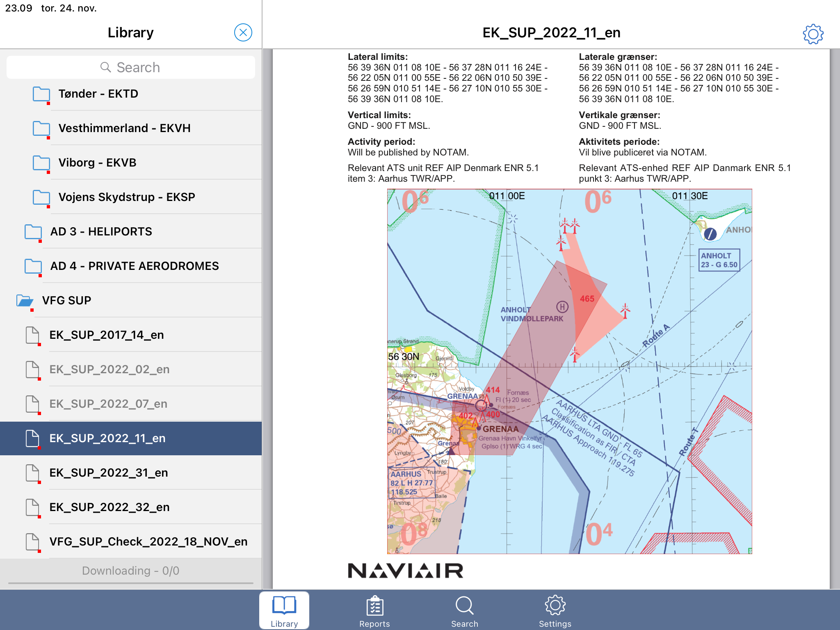Open document EK_SUP_2017_14_en
The height and width of the screenshot is (630, 840).
coord(131,335)
